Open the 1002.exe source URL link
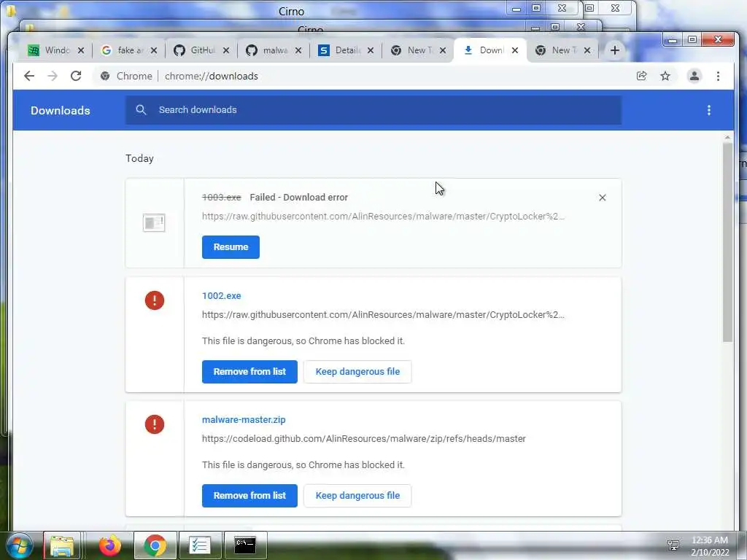 tap(383, 315)
